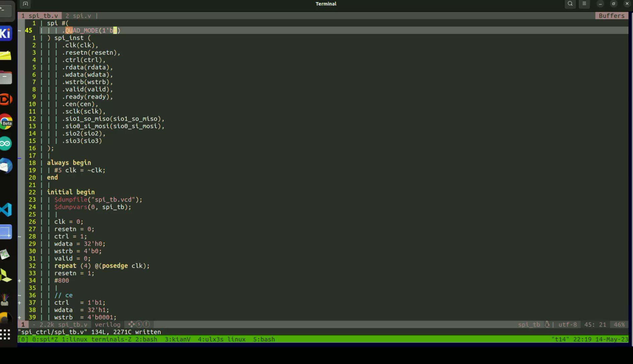
Task: Select tmux window 4:ulx3s linux
Action: [221, 339]
